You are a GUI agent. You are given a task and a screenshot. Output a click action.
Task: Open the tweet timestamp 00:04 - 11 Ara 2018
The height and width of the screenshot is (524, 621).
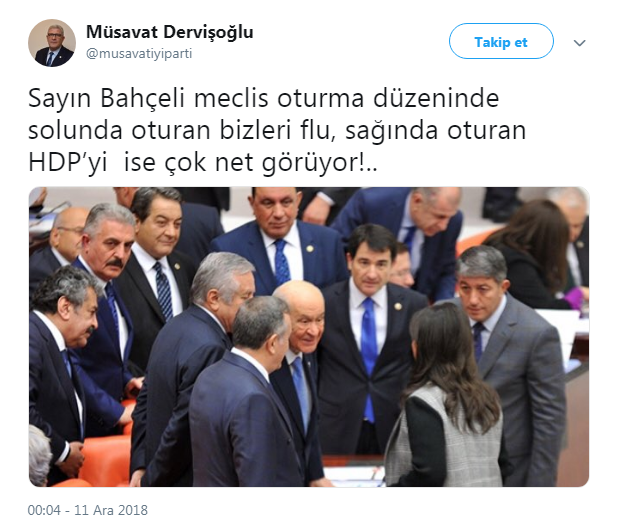point(88,510)
